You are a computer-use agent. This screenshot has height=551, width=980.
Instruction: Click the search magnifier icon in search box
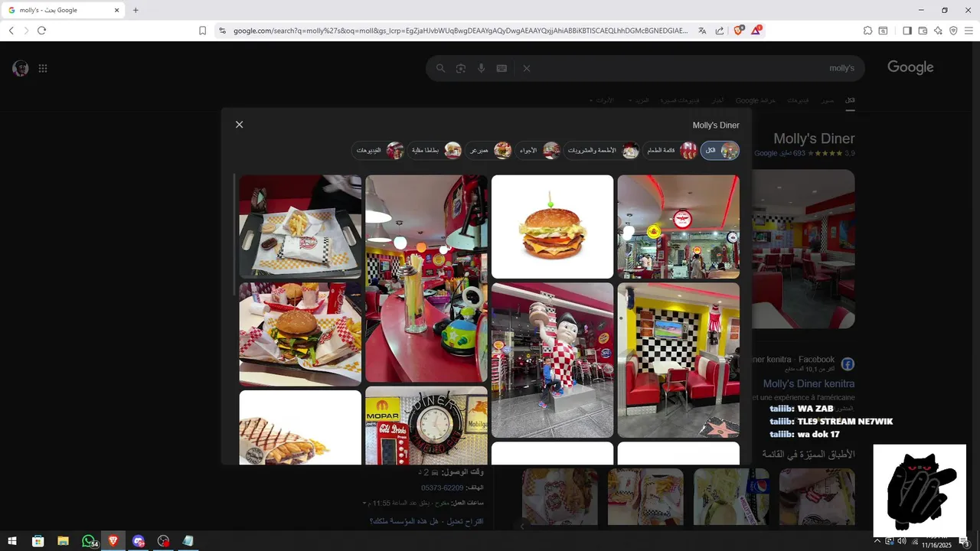pyautogui.click(x=440, y=68)
